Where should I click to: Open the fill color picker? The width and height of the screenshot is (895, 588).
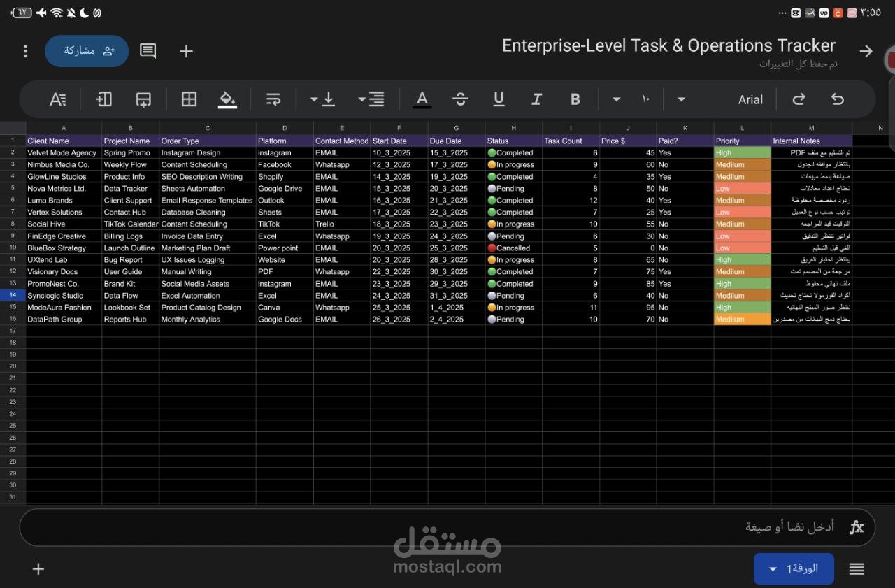(x=227, y=99)
